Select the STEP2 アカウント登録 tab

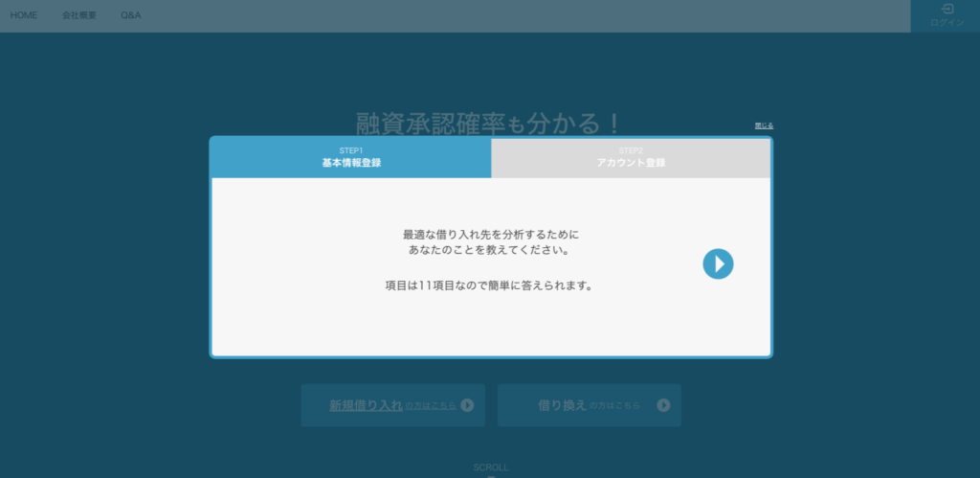[x=631, y=158]
